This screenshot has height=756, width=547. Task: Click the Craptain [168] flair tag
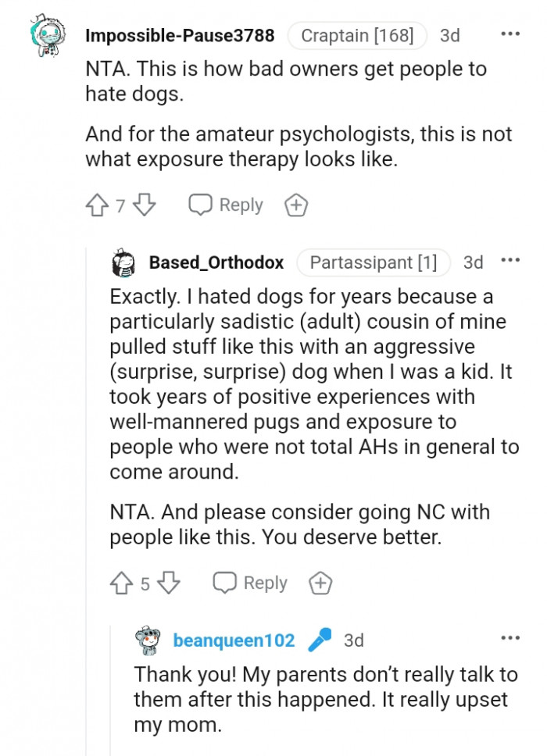tap(356, 35)
